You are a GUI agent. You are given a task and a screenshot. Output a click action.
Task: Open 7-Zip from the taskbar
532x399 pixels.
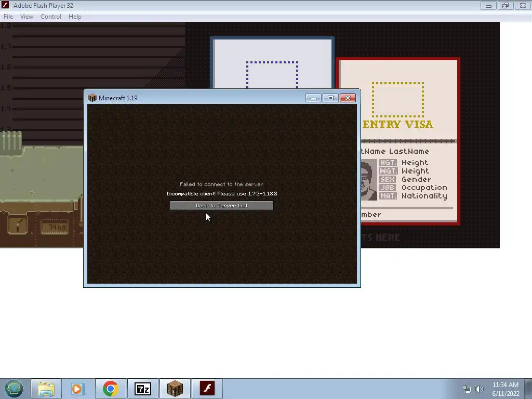[x=142, y=389]
